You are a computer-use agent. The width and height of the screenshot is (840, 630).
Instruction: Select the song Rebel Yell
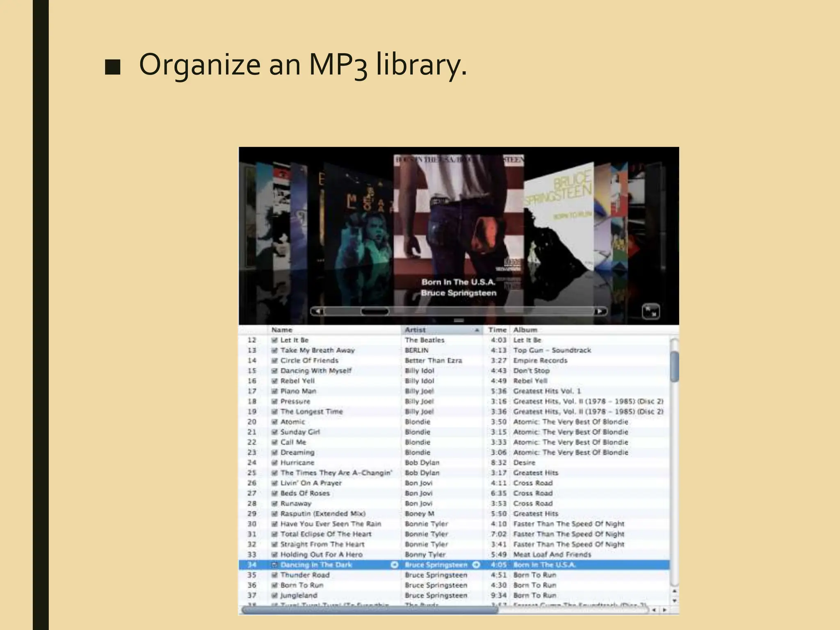click(x=297, y=381)
